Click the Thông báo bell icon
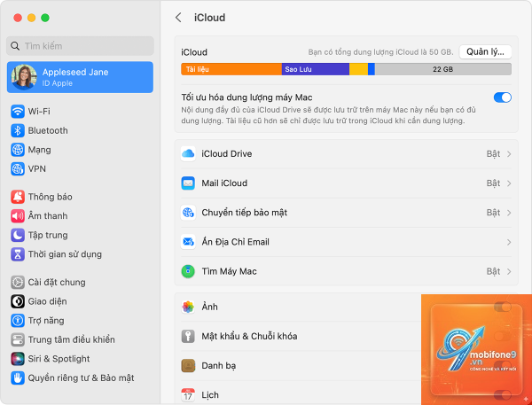The height and width of the screenshot is (405, 532). [x=18, y=197]
